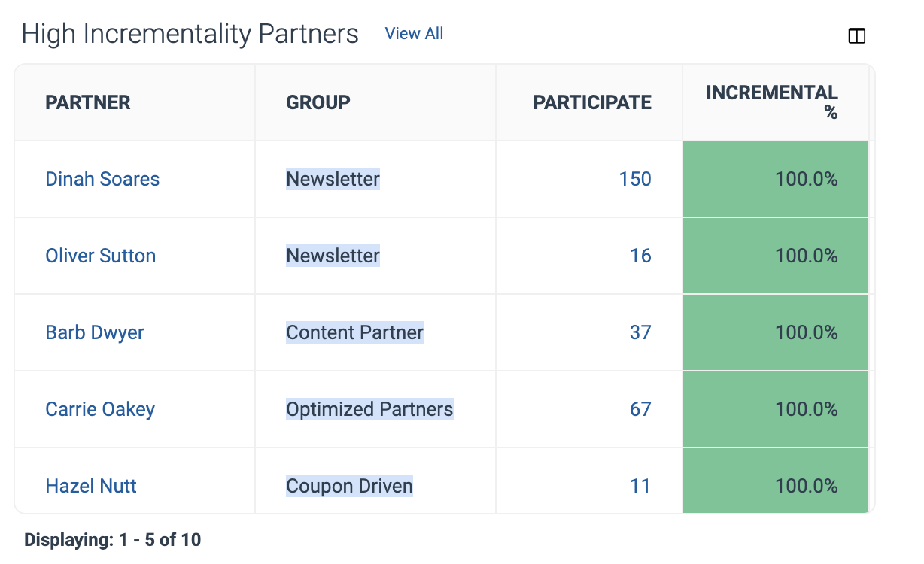Sort by the GROUP column header
This screenshot has height=564, width=924.
[318, 102]
